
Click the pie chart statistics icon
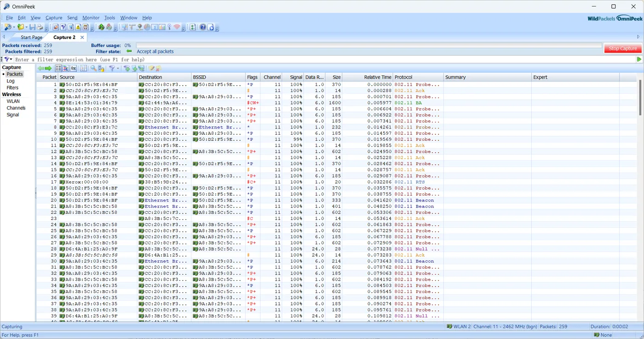tap(147, 27)
